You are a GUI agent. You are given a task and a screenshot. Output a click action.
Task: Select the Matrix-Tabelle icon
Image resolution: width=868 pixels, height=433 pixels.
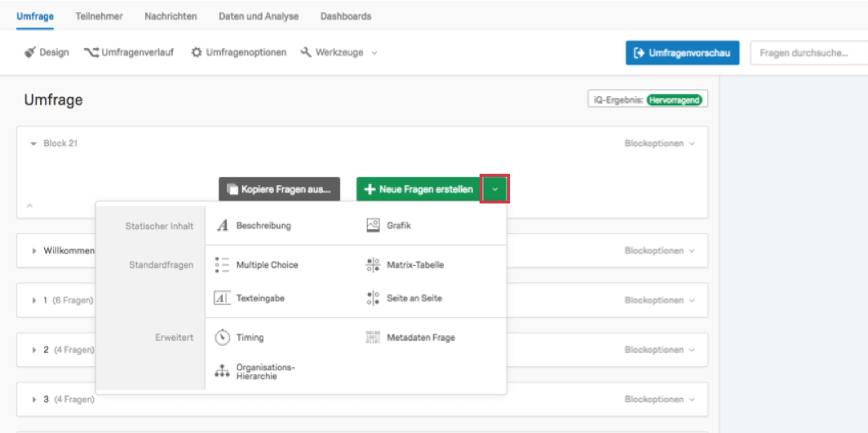373,265
